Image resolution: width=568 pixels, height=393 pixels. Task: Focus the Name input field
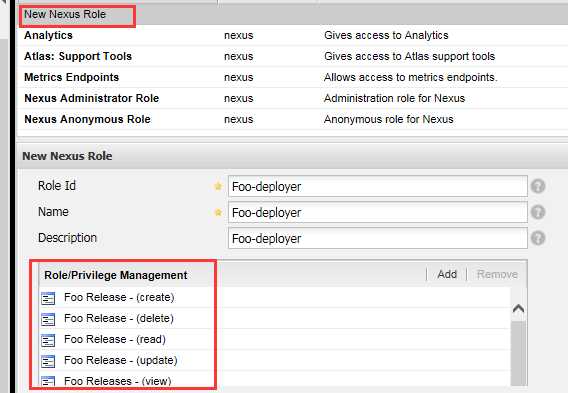point(377,212)
